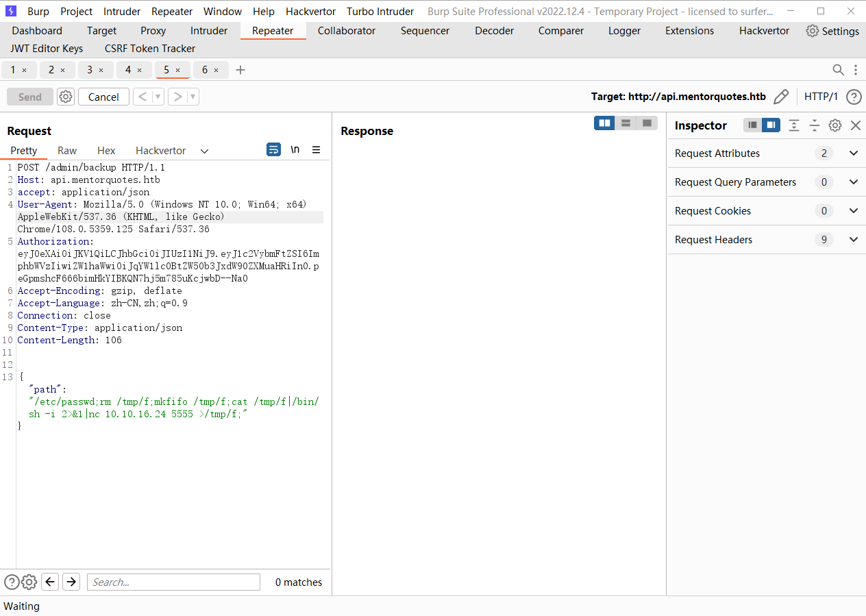Expand Request Headers section
The width and height of the screenshot is (866, 616).
pyautogui.click(x=854, y=240)
